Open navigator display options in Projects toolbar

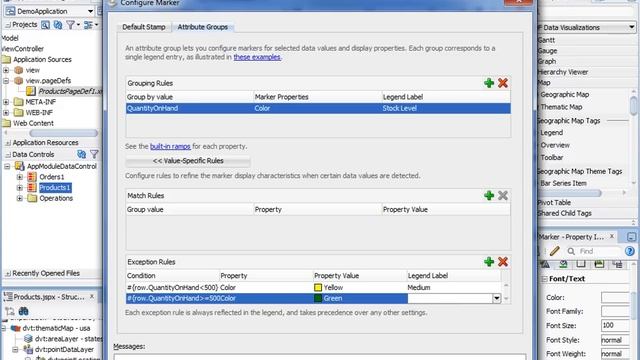coord(88,25)
